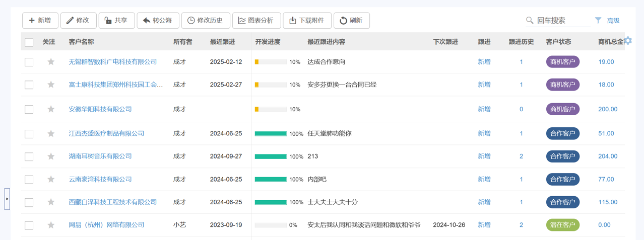Click 新增 follow-up for 云南豪湾科技有限公司
644x240 pixels.
pos(484,179)
